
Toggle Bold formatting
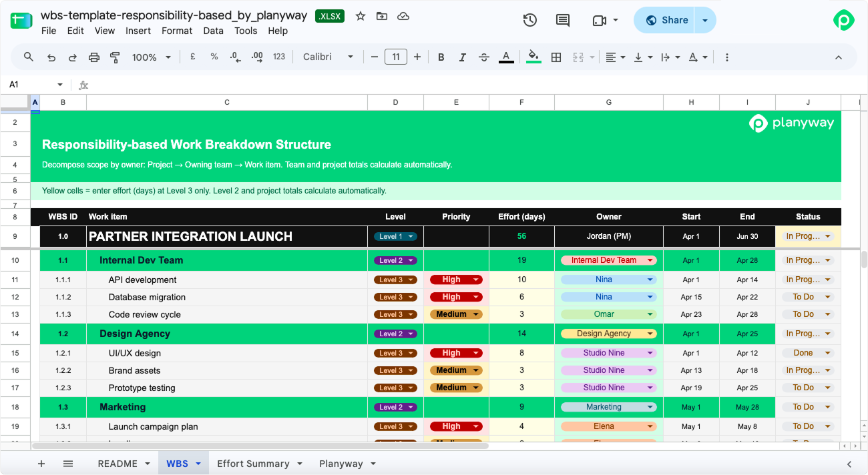441,57
